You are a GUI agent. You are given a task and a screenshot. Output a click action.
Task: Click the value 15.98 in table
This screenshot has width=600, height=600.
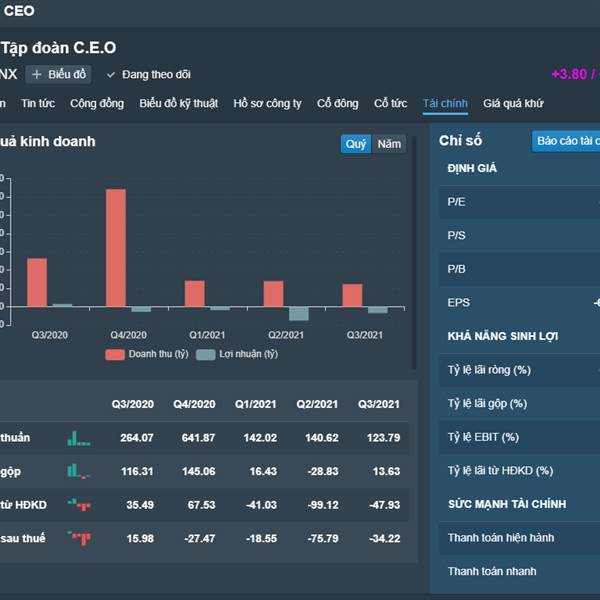[x=140, y=539]
